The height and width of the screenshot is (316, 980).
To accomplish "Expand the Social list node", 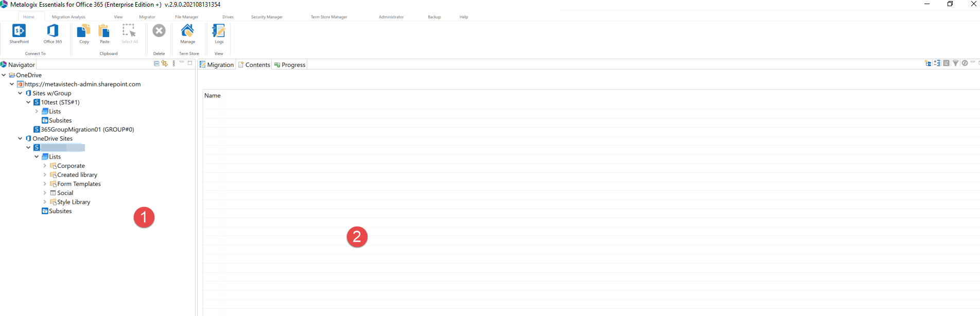I will click(45, 193).
